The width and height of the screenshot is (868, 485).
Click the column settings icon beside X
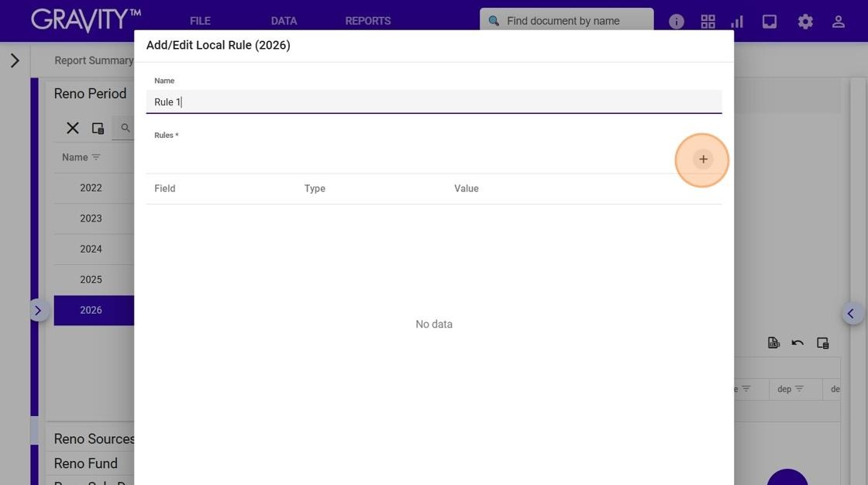[98, 128]
